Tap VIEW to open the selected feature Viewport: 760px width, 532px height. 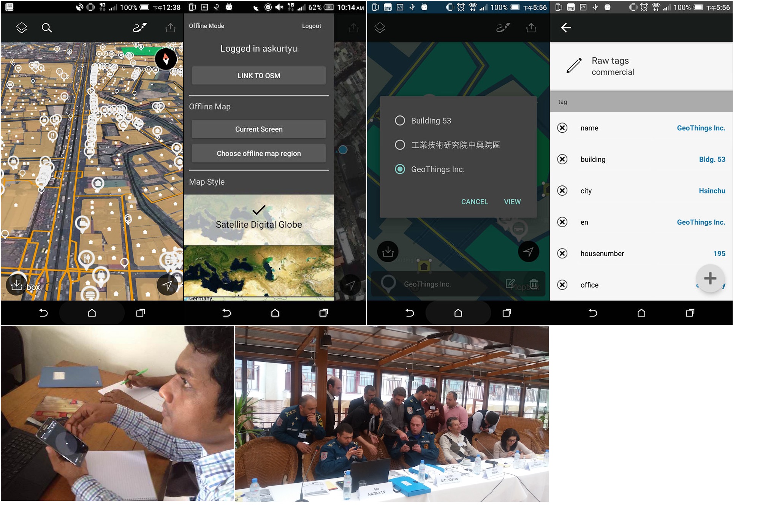tap(512, 201)
